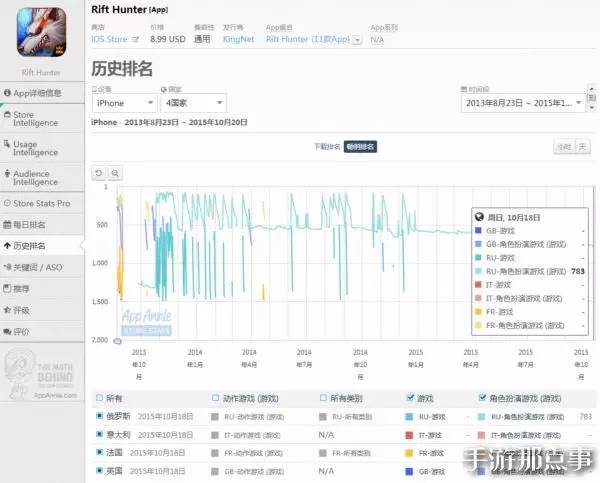Expand the 4国家 country dropdown
600x483 pixels.
point(192,103)
